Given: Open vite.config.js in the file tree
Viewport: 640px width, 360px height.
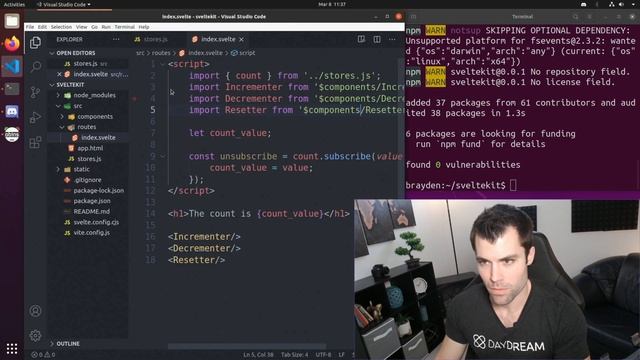Looking at the screenshot, I should pyautogui.click(x=91, y=233).
